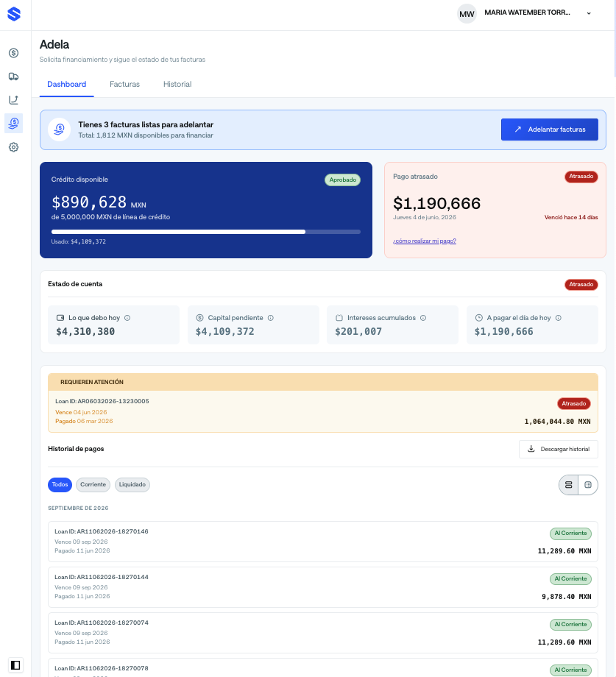The width and height of the screenshot is (616, 677).
Task: Click the calendar icon beside Intereses acumulados
Action: point(339,318)
